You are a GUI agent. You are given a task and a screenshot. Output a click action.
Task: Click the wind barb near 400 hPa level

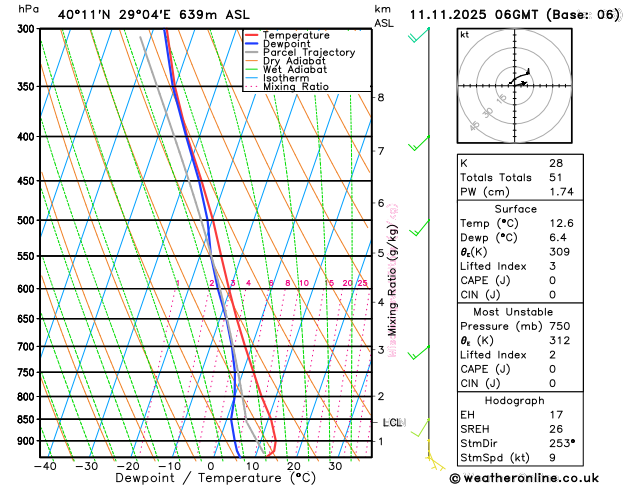point(418,143)
